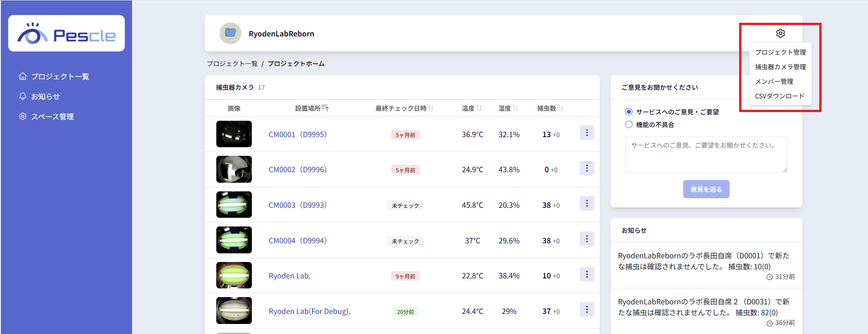
Task: Sort table by 捕虫数 column
Action: (x=561, y=108)
